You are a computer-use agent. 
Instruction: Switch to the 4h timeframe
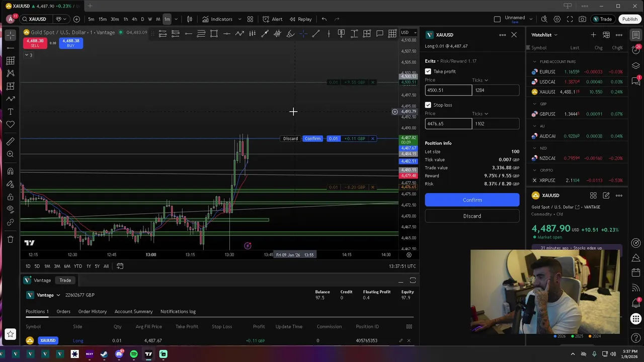134,19
